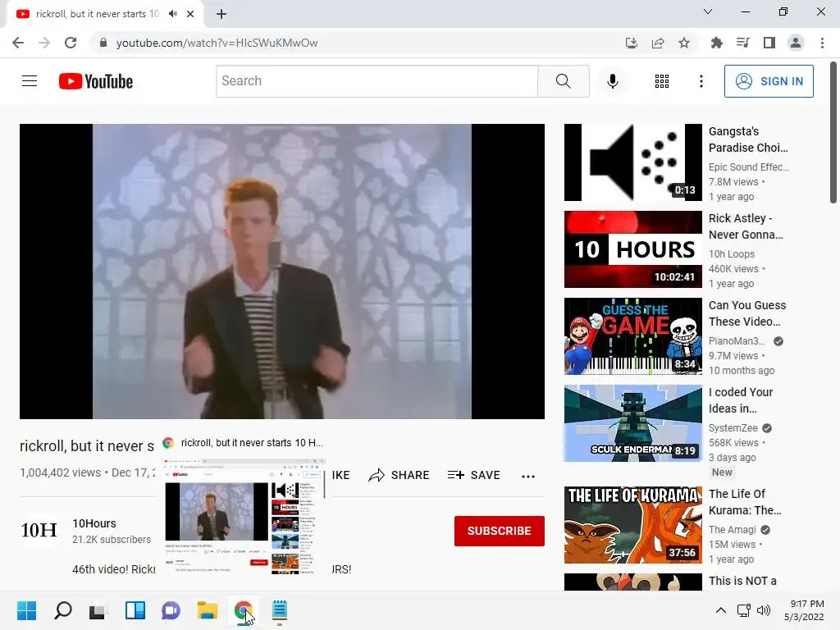Click the install app icon in address bar
Screen dimensions: 840x630
click(632, 43)
